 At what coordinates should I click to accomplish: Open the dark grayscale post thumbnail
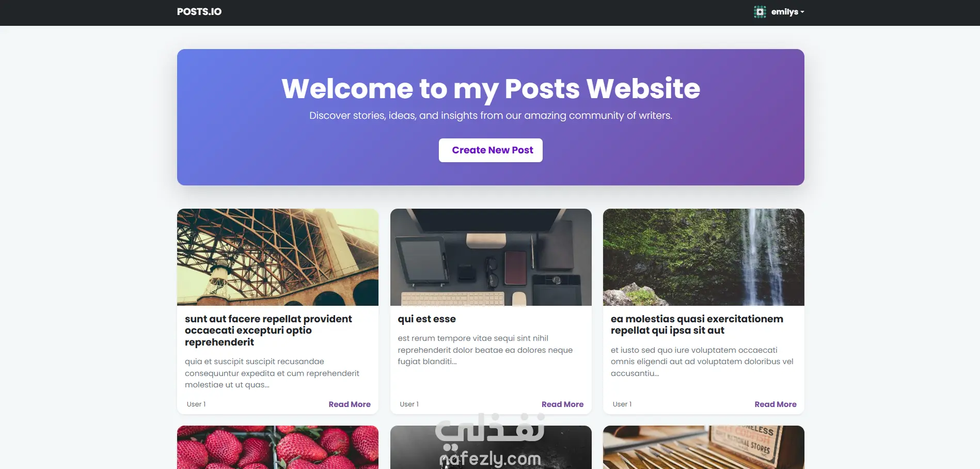point(491,447)
